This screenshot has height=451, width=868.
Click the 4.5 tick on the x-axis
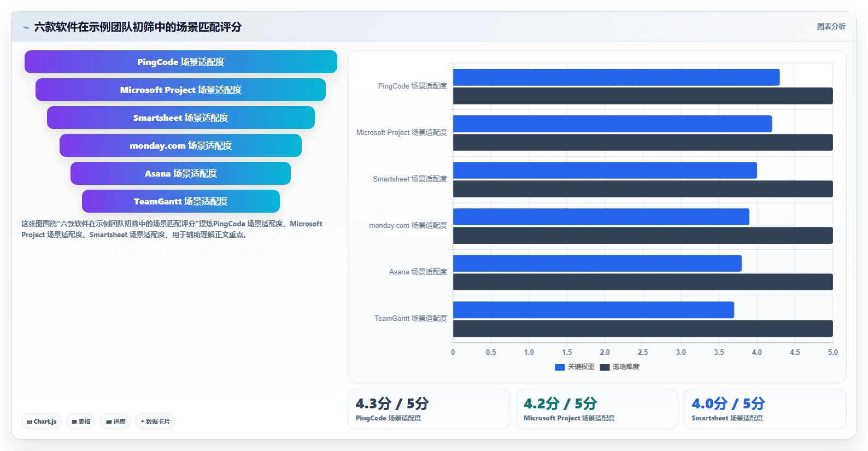(x=795, y=353)
